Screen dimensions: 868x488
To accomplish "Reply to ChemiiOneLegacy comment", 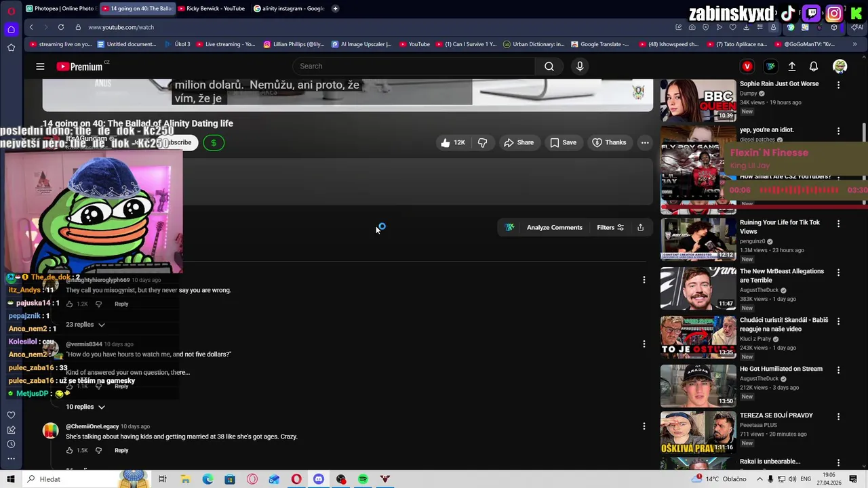I will click(121, 450).
